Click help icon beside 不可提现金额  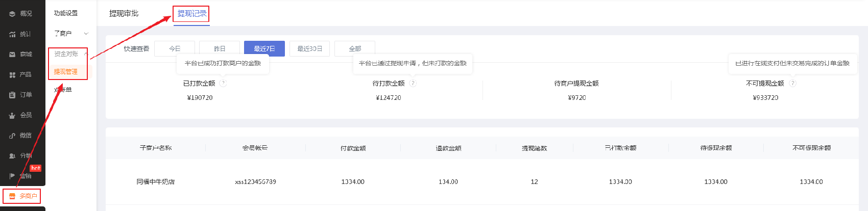coord(792,83)
